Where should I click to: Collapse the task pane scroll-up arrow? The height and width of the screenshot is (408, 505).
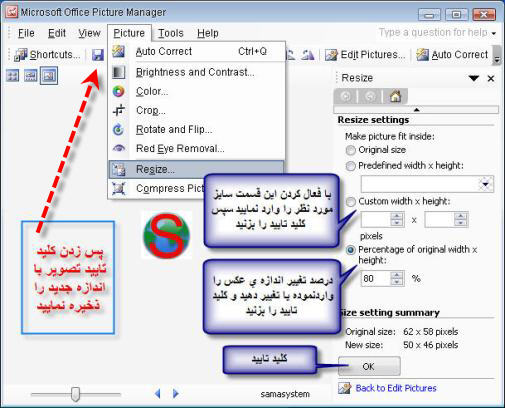[416, 110]
